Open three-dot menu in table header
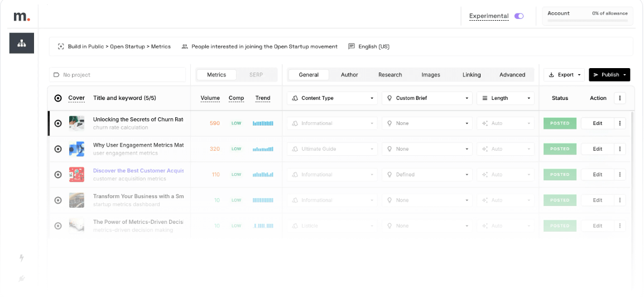The width and height of the screenshot is (644, 297). (x=619, y=98)
